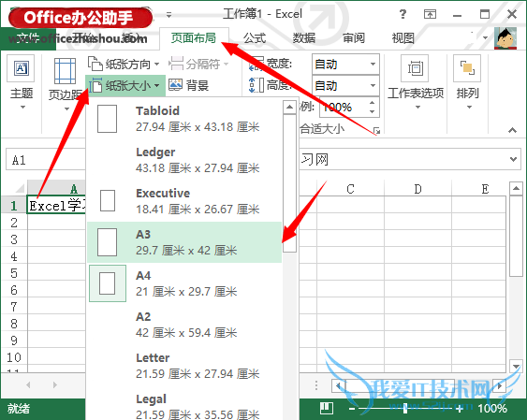527x420 pixels.
Task: Switch to the View (视图) tab
Action: 403,38
